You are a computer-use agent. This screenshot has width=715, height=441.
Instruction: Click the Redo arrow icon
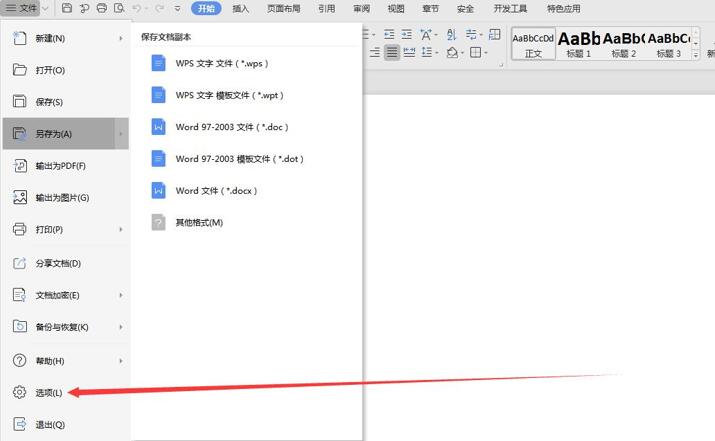coord(159,8)
